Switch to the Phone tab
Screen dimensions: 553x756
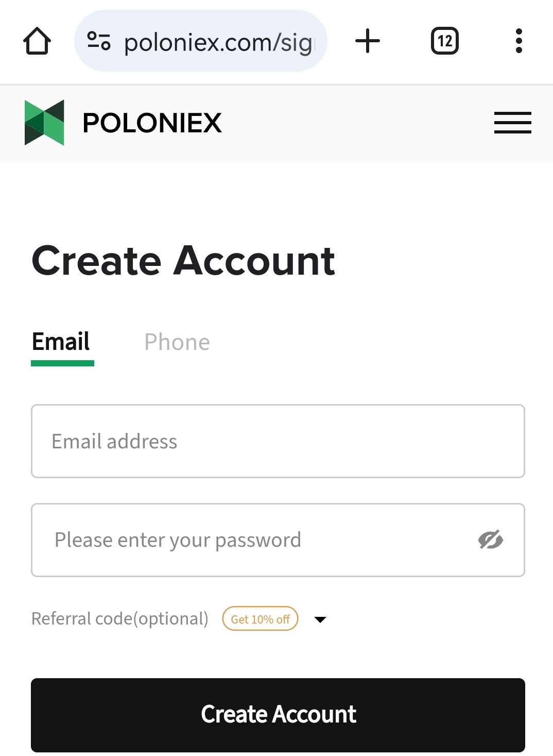(177, 342)
